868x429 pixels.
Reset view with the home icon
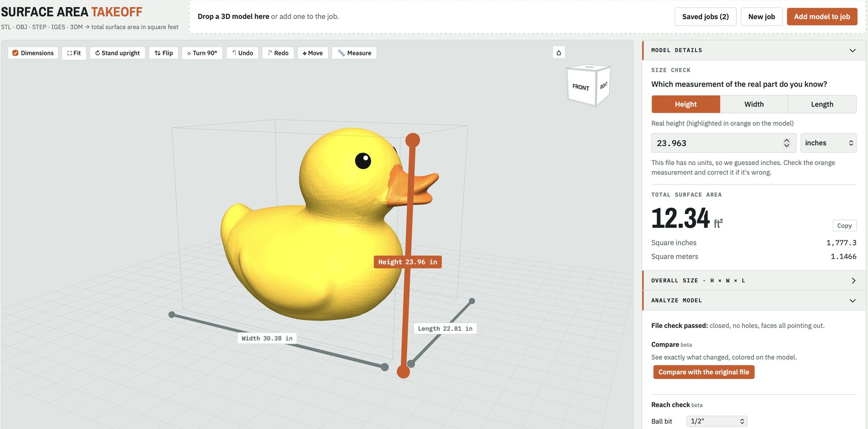pyautogui.click(x=558, y=53)
